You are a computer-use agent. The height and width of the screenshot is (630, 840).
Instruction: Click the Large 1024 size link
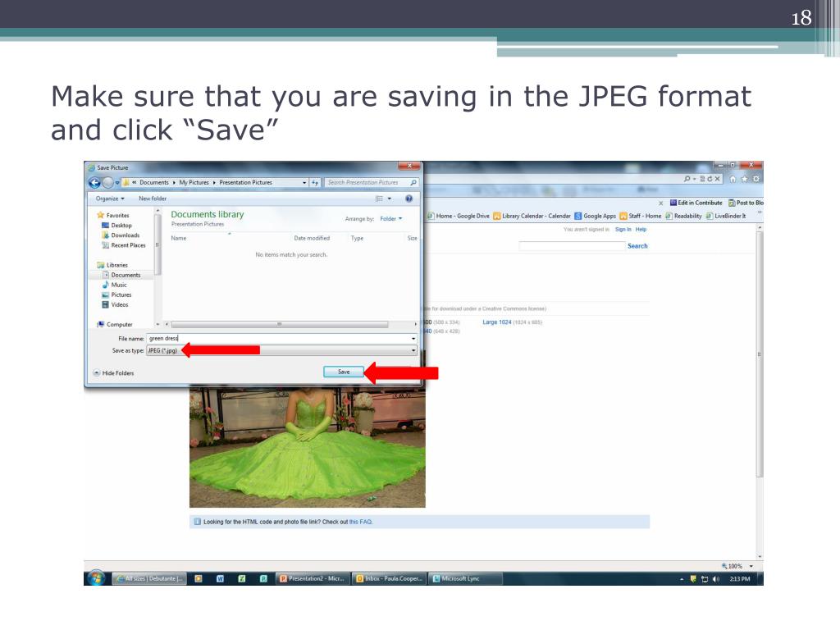[496, 322]
